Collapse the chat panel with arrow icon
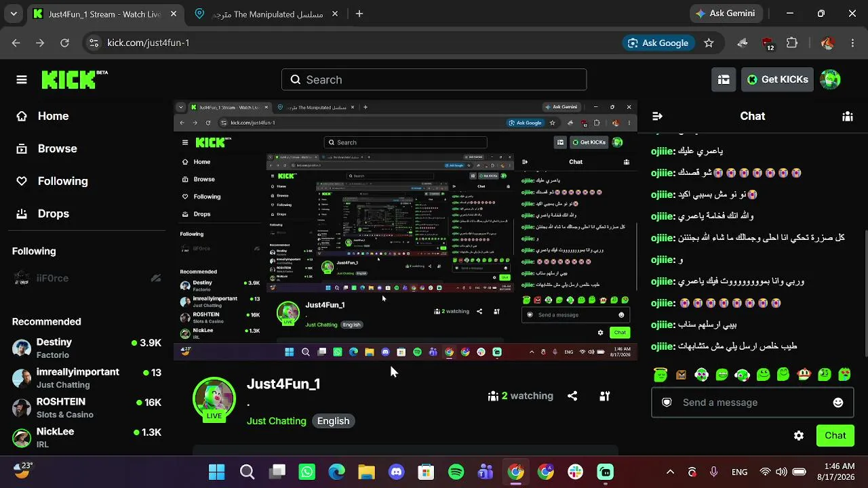 (657, 117)
